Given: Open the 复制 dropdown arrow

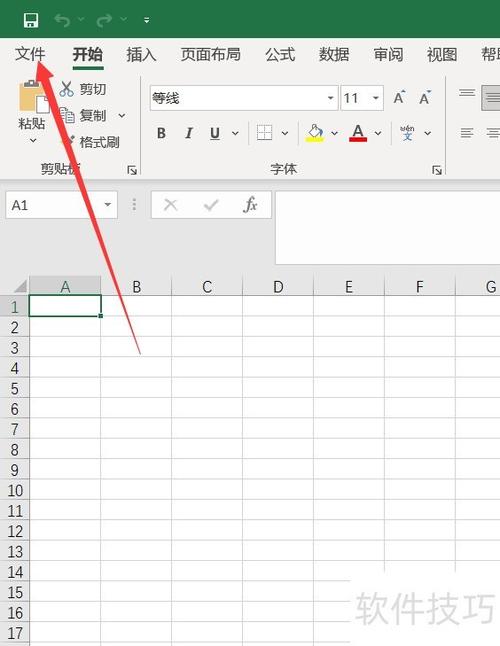Looking at the screenshot, I should pos(122,115).
